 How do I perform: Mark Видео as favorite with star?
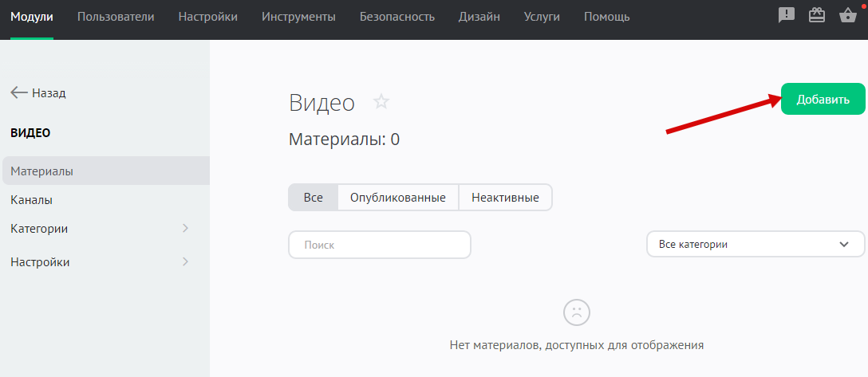[x=381, y=102]
